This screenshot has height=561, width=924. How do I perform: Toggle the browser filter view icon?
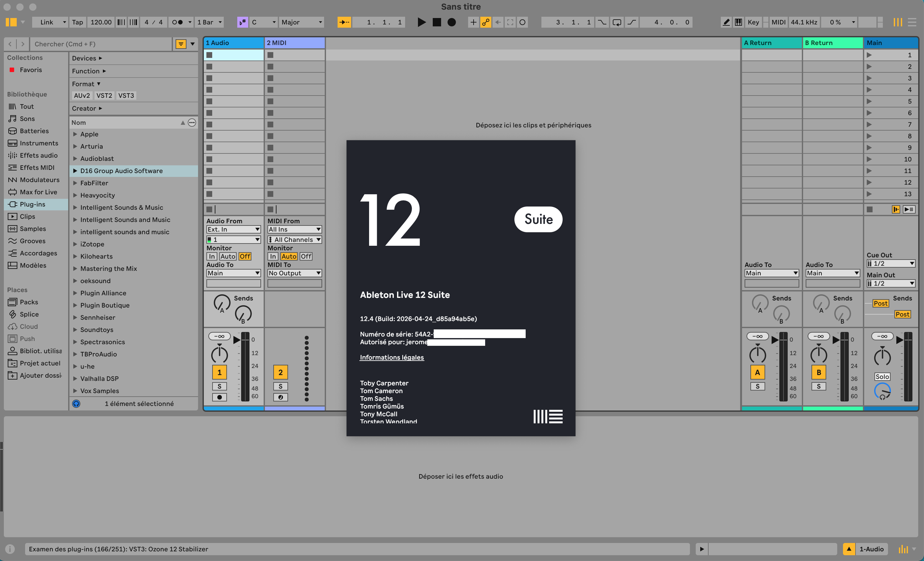pos(181,44)
